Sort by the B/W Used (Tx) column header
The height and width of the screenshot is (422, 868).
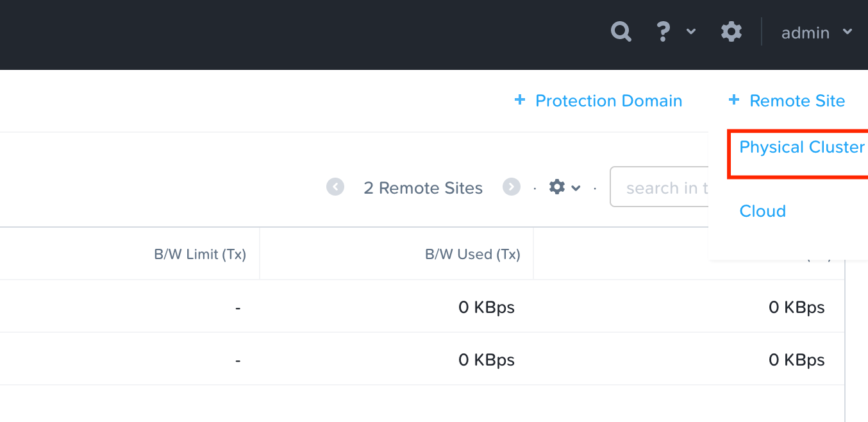(x=472, y=254)
